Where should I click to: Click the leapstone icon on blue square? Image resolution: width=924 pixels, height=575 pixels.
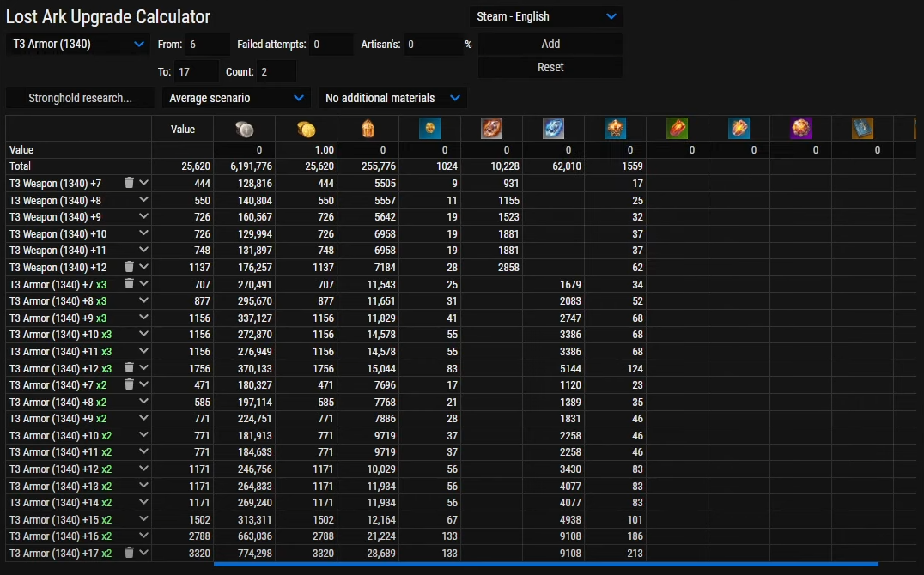pyautogui.click(x=429, y=129)
